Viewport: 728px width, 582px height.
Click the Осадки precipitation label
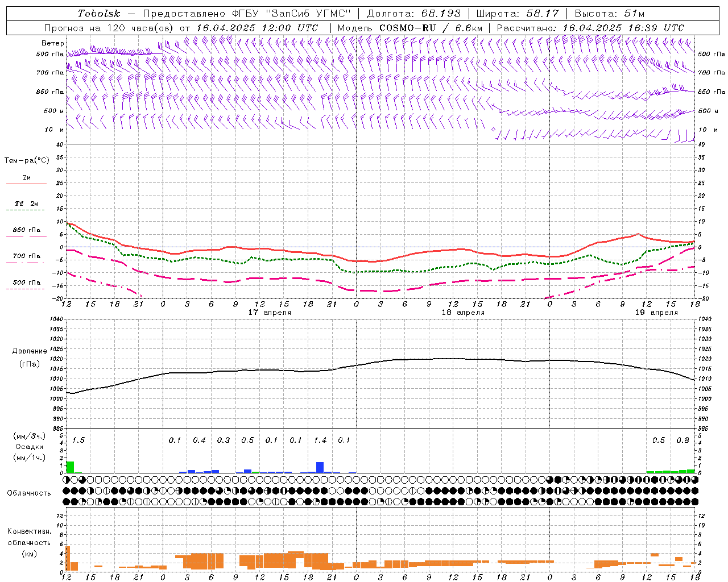point(30,447)
